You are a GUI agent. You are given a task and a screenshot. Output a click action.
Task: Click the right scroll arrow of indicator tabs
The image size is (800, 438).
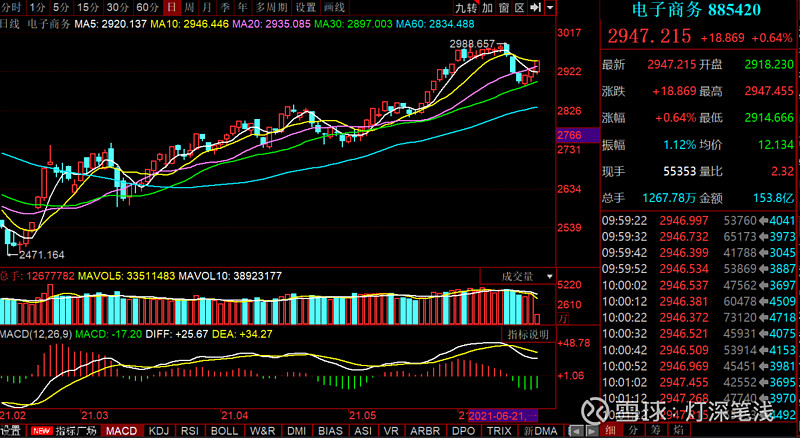(x=591, y=431)
